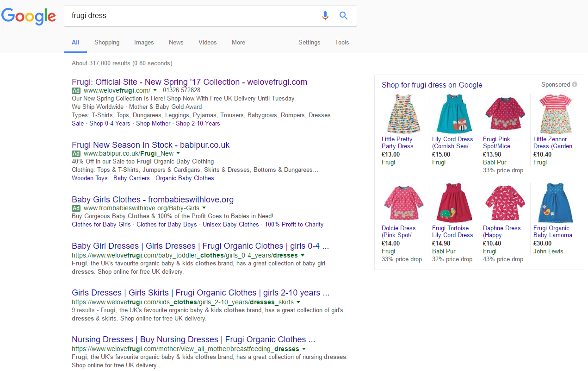Image resolution: width=588 pixels, height=371 pixels.
Task: Open dropdown arrow next to frombabieswithlove.org/Baby-Girls
Action: [x=204, y=208]
